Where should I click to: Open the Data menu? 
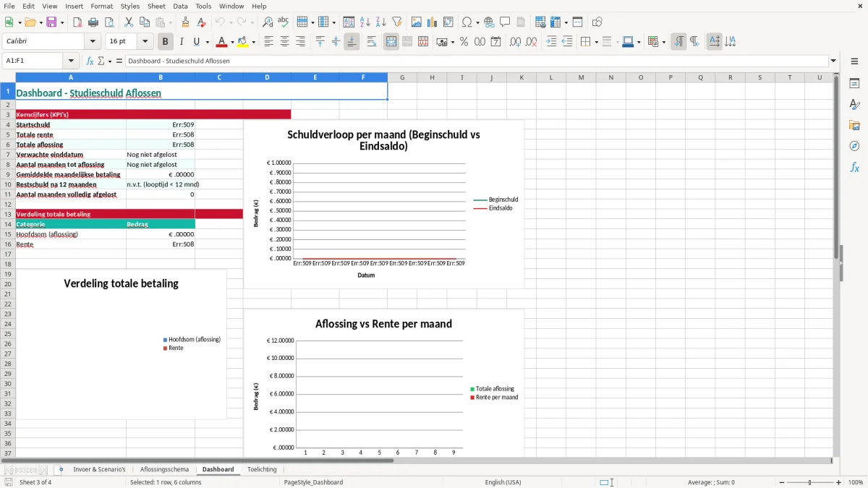pos(181,6)
